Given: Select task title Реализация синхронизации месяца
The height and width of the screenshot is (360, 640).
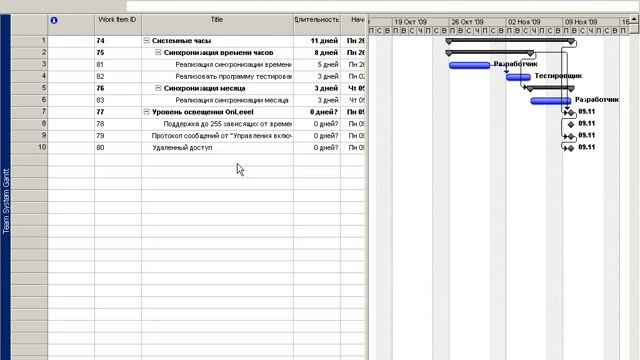Looking at the screenshot, I should [232, 100].
